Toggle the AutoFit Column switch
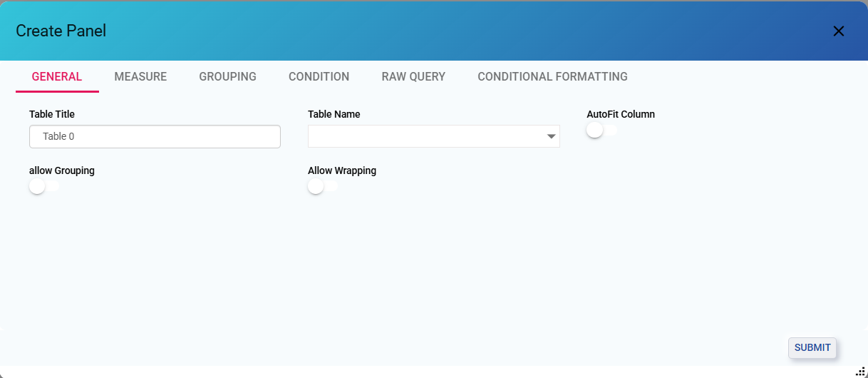Screen dimensions: 868x378 [602, 130]
